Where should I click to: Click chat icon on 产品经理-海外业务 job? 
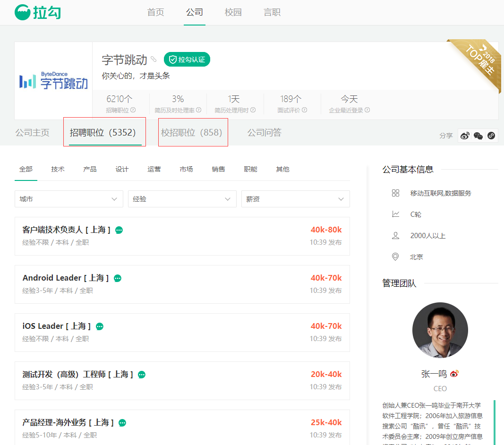122,423
